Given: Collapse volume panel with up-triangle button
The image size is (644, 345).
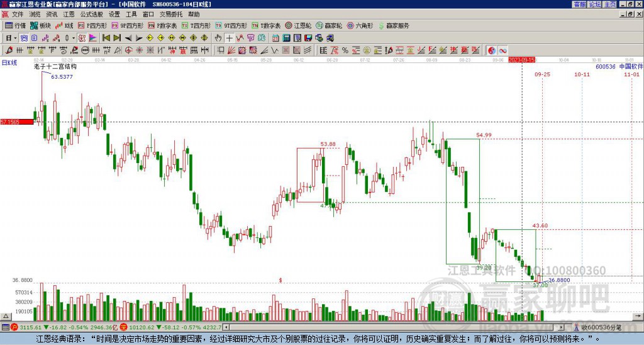Looking at the screenshot, I should click(x=5, y=316).
